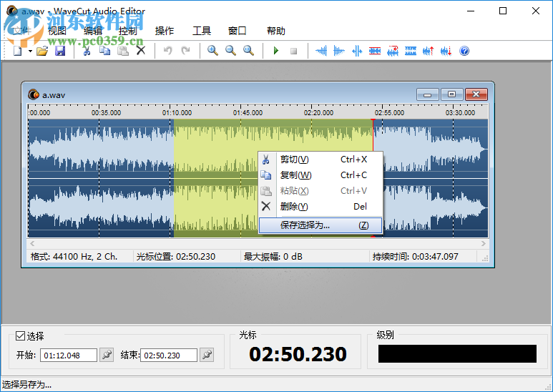
Task: Click the 格式: 44100 Hz, 2 Ch. status text
Action: [x=74, y=257]
